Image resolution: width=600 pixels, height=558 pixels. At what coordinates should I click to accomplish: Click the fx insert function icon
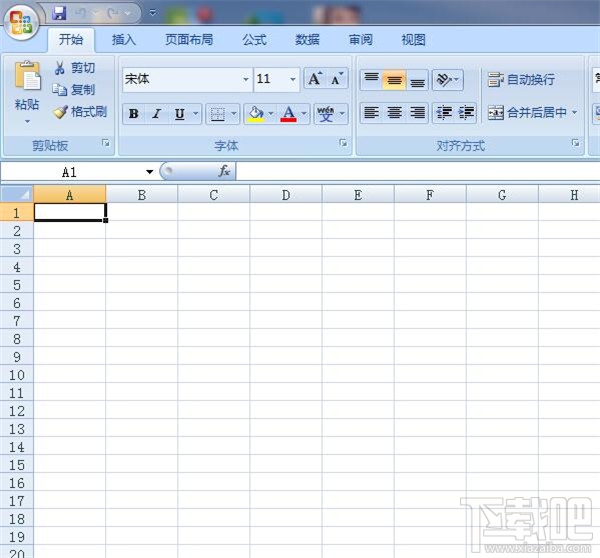[224, 171]
